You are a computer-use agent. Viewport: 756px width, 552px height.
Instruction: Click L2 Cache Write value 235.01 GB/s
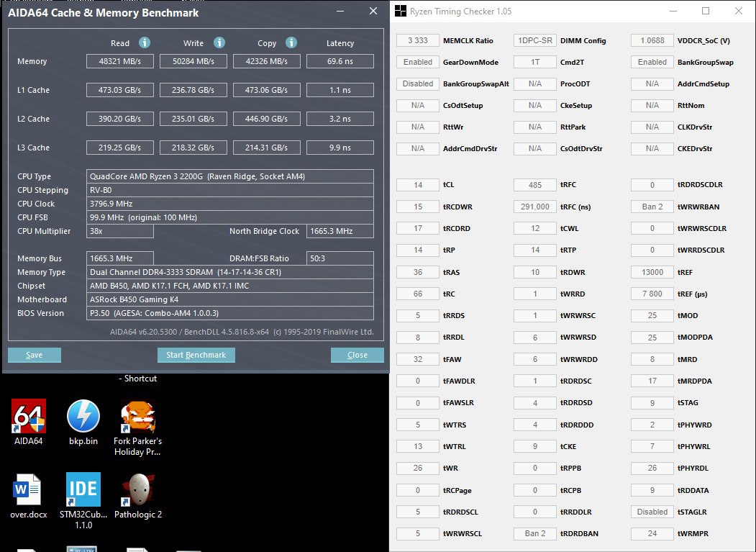click(x=193, y=119)
